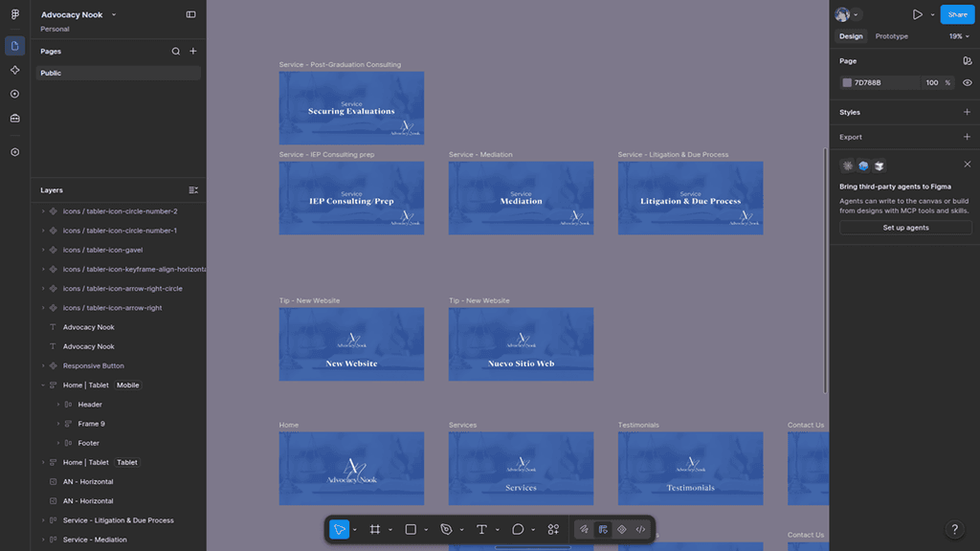980x551 pixels.
Task: Switch to Dev Mode code icon
Action: point(640,529)
